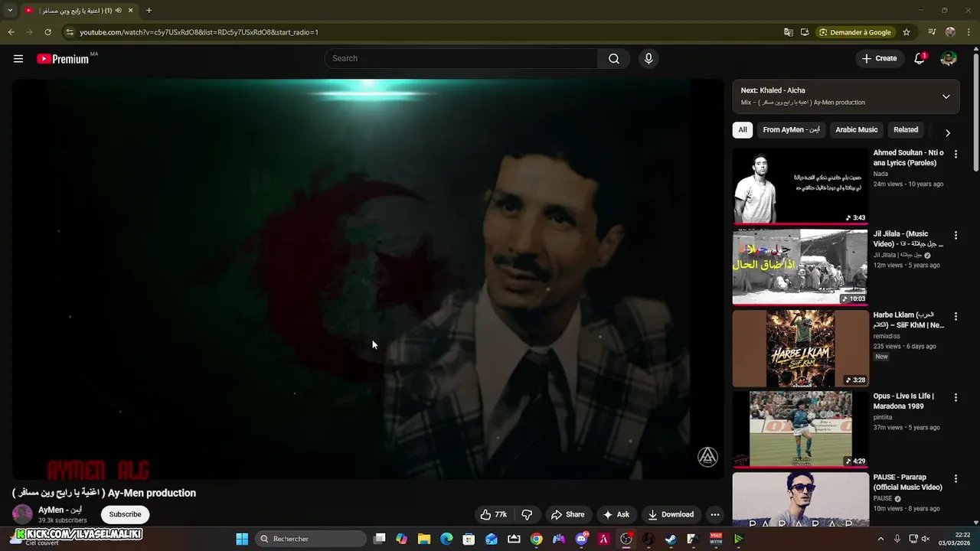980x551 pixels.
Task: Open options for Jil Jilala video
Action: (955, 235)
